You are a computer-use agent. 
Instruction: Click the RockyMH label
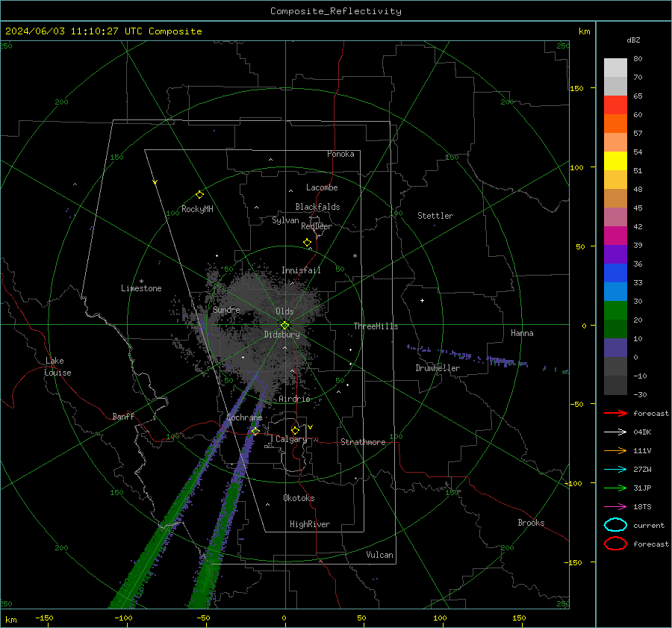(197, 209)
